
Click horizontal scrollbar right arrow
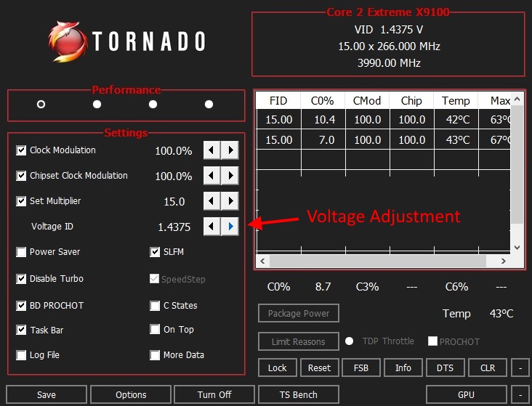pos(504,261)
